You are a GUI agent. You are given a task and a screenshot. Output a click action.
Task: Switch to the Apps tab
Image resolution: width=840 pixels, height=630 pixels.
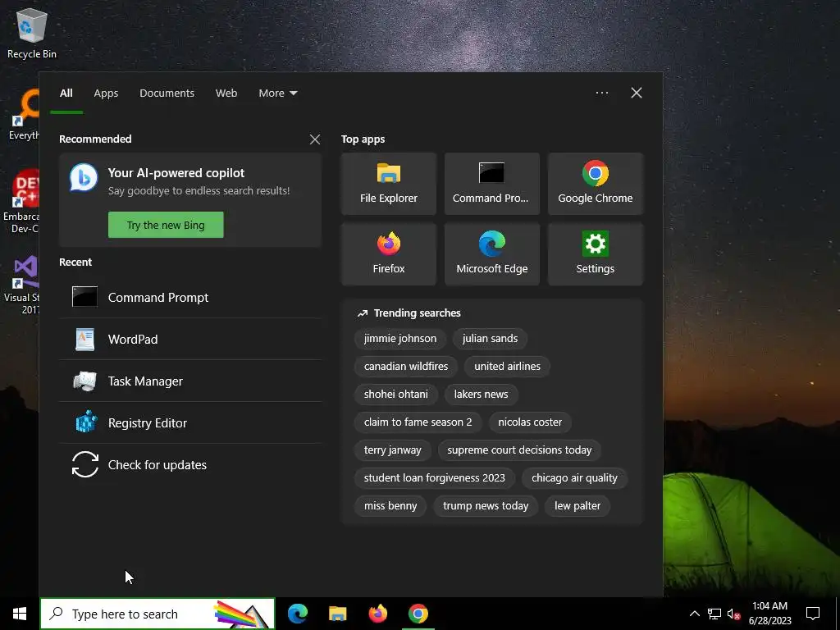[x=106, y=94]
